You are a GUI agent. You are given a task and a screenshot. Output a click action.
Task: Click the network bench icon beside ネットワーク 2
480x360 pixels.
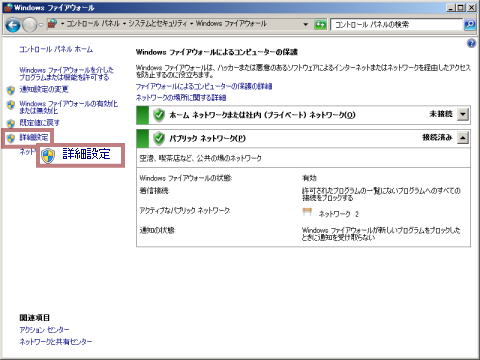(x=307, y=212)
